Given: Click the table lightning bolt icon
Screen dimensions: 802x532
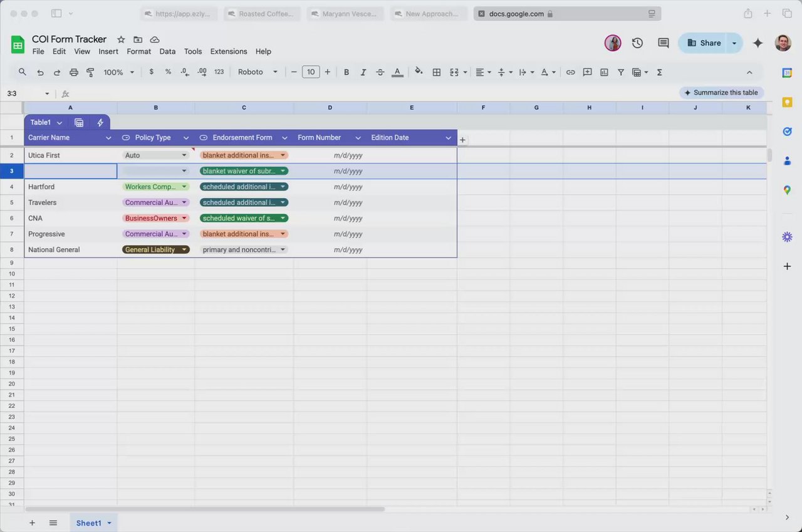Looking at the screenshot, I should 100,123.
